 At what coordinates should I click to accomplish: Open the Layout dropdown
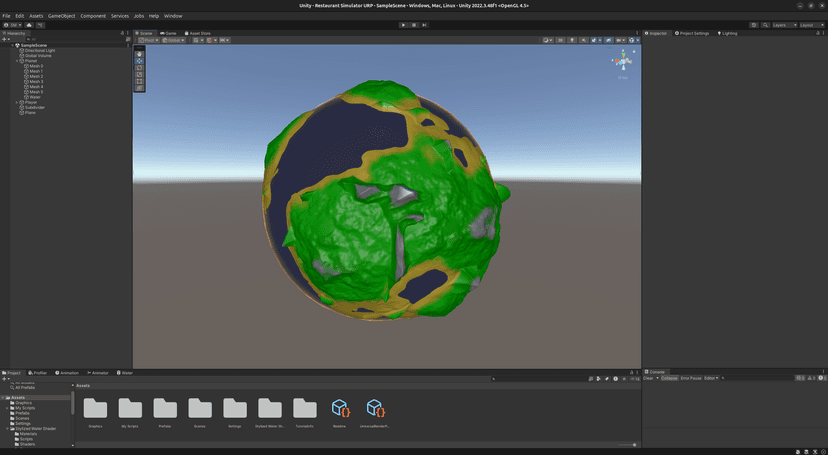click(812, 25)
